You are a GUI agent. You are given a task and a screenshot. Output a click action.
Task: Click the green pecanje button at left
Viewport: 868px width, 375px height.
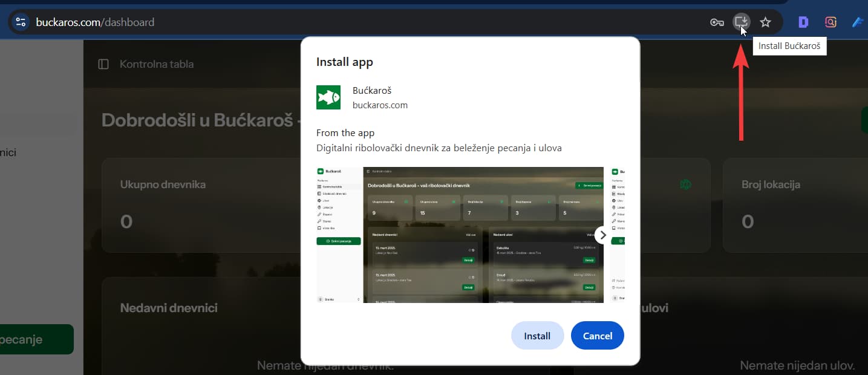pyautogui.click(x=37, y=339)
